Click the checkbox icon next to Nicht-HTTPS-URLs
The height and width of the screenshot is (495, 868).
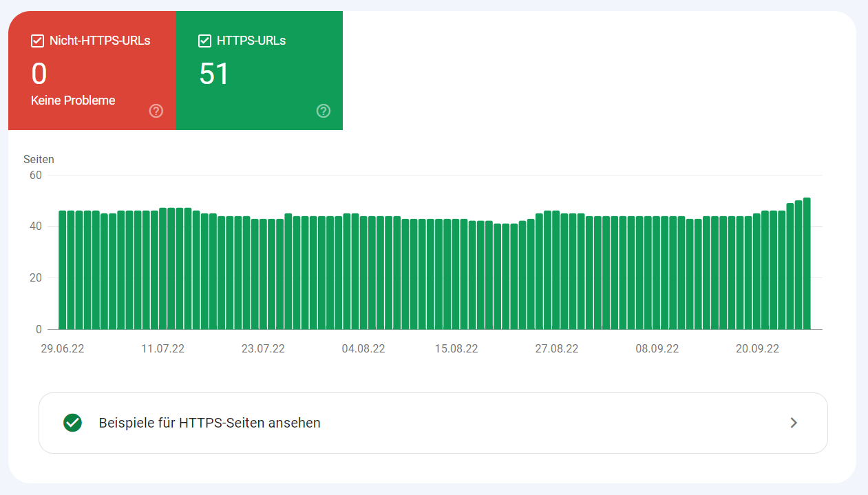click(x=36, y=41)
